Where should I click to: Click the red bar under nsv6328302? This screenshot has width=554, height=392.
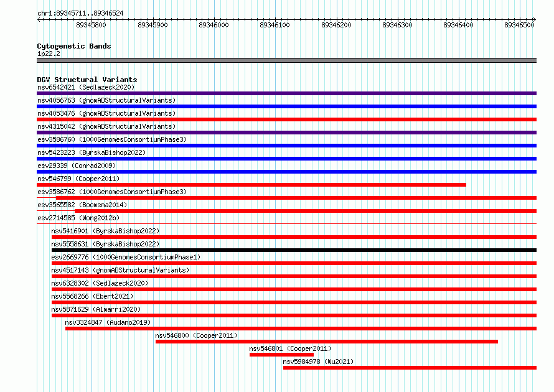pos(294,289)
